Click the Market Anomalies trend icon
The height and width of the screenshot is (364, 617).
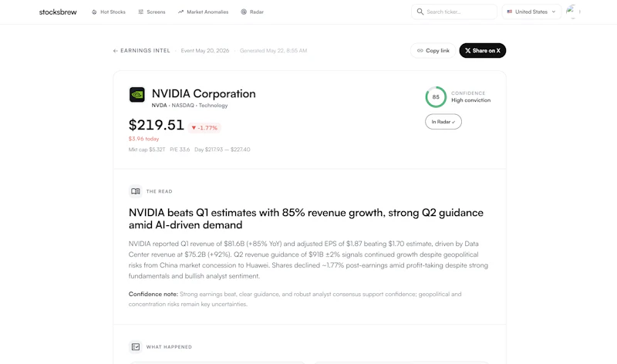tap(180, 12)
